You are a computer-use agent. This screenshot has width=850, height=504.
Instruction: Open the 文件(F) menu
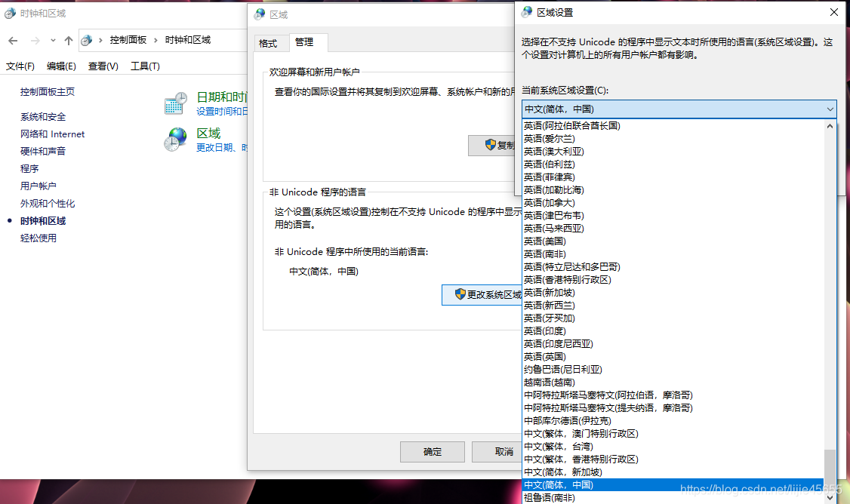[20, 66]
